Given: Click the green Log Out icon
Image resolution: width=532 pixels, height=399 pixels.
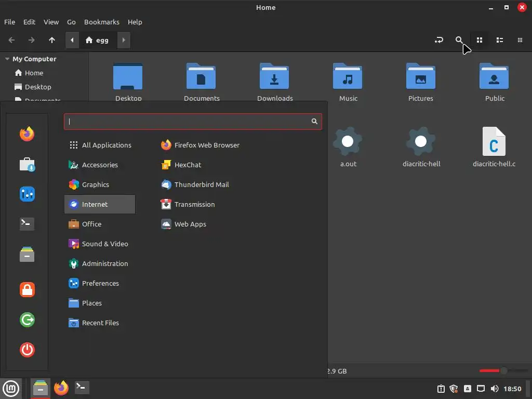Looking at the screenshot, I should coord(27,320).
